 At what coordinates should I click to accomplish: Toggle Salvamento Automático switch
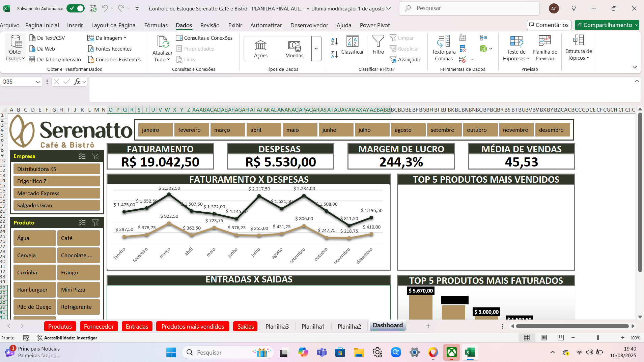coord(76,8)
